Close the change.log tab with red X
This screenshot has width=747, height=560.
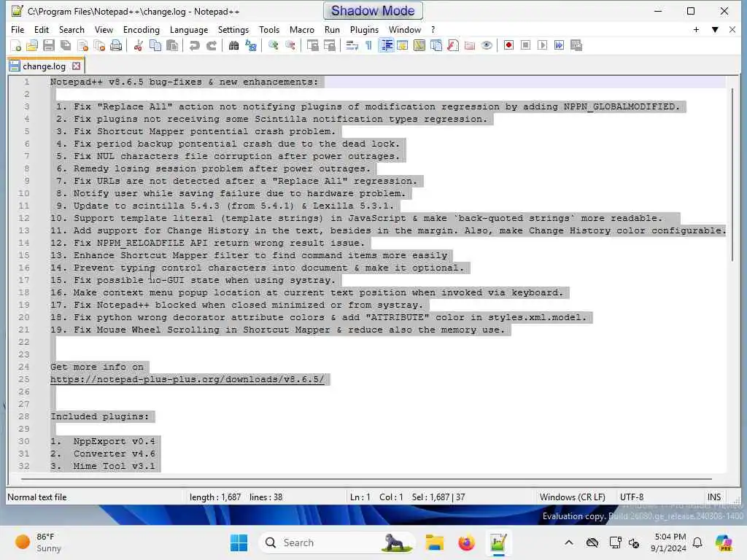point(76,66)
